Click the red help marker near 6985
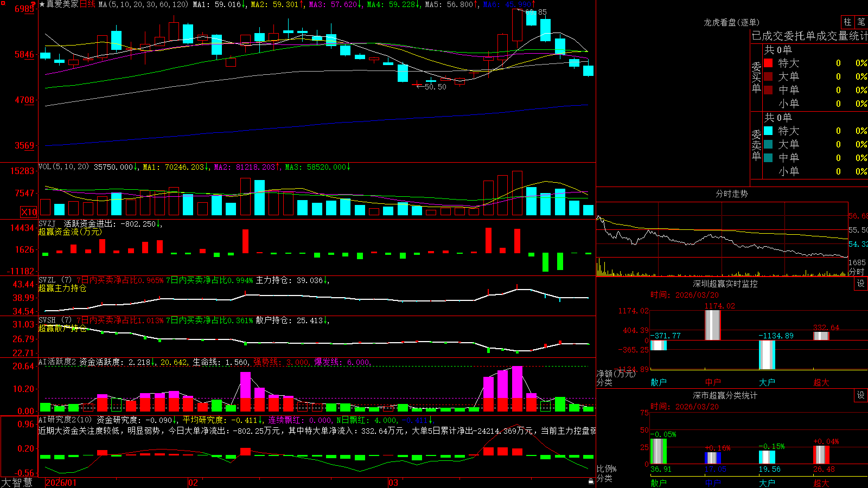The height and width of the screenshot is (488, 868). [x=34, y=5]
